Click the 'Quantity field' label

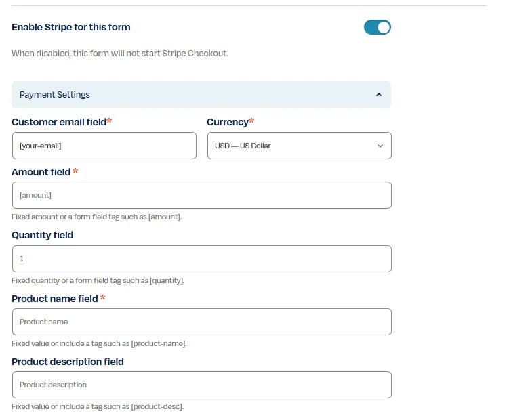tap(43, 235)
